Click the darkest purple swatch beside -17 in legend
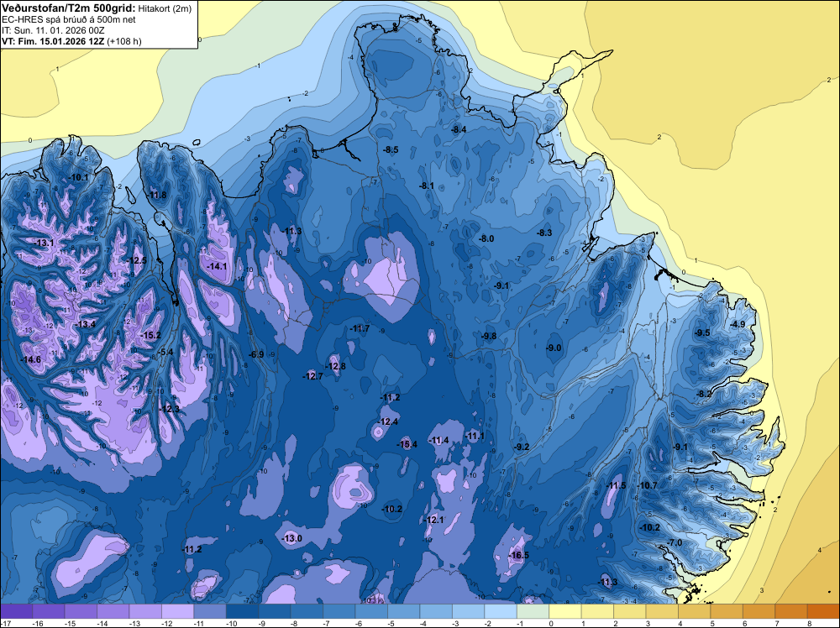This screenshot has width=840, height=628. 17,611
